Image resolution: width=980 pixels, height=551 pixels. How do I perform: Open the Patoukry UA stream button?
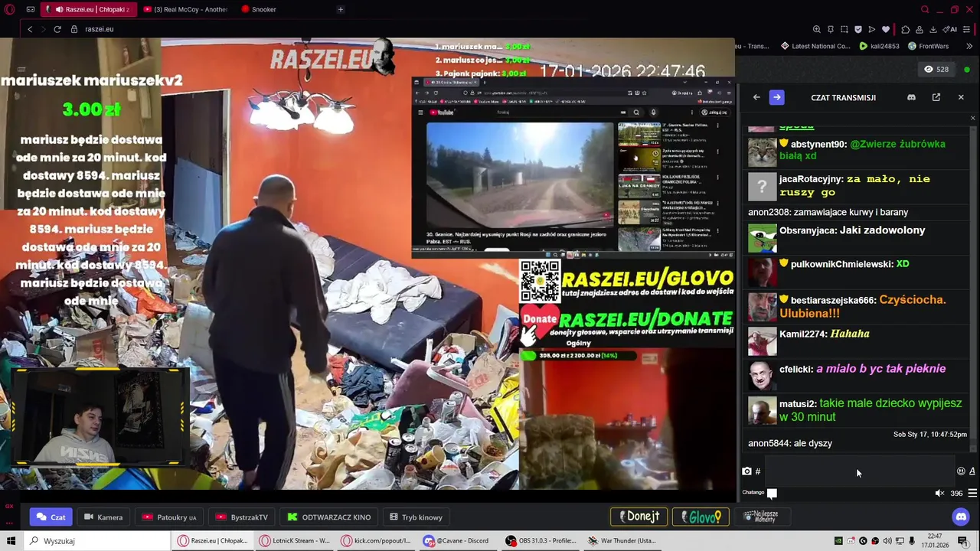click(x=169, y=517)
